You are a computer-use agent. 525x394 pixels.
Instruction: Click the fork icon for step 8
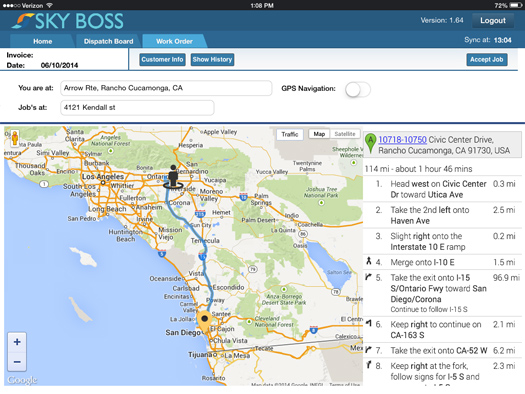369,365
